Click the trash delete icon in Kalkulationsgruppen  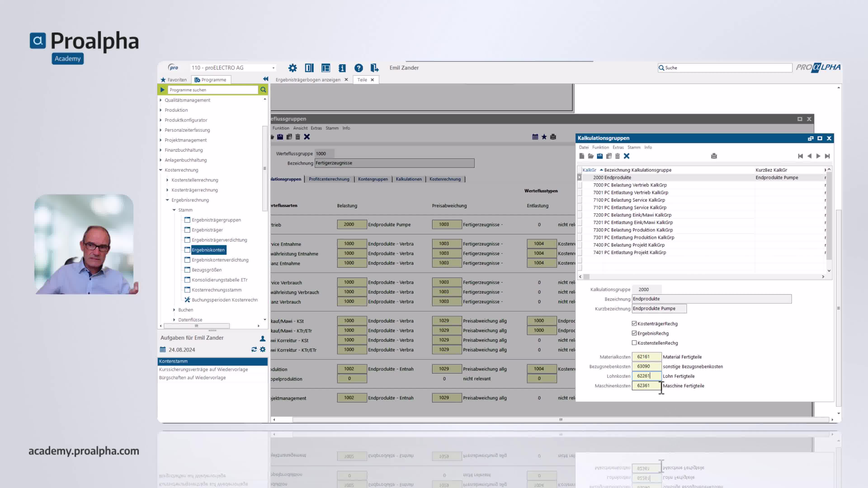pos(617,156)
